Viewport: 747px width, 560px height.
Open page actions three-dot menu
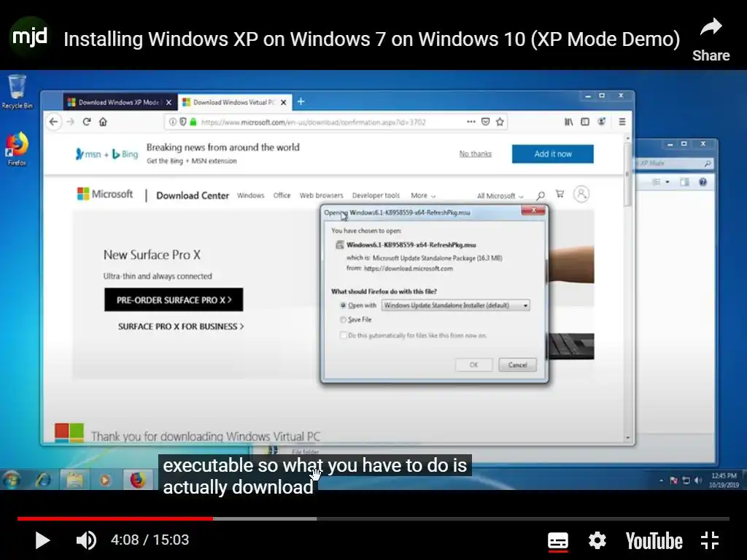471,122
